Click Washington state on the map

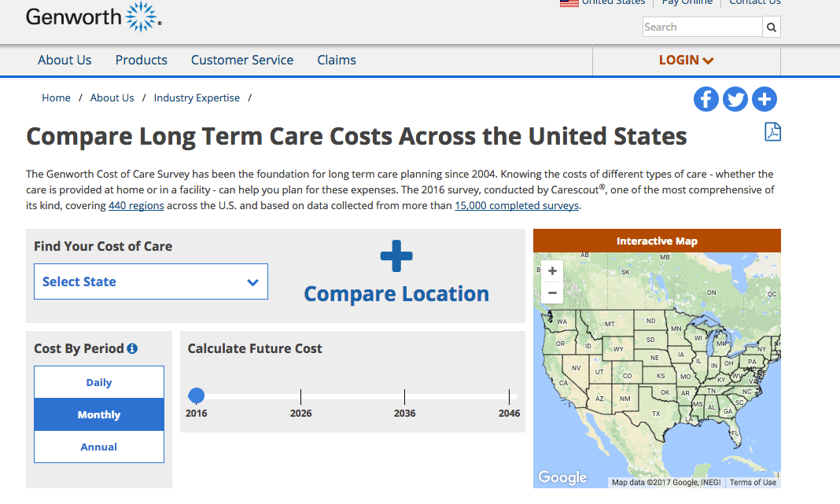[562, 322]
